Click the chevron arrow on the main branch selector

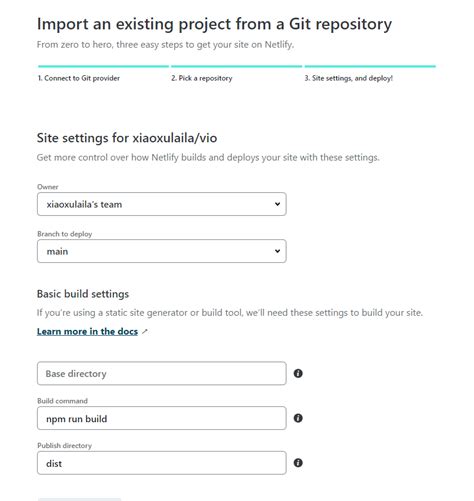coord(277,251)
